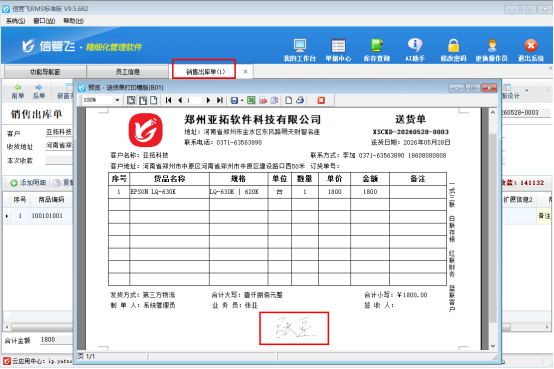Click the 复制 copy icon beside 添加明细
The image size is (554, 369).
click(x=57, y=183)
